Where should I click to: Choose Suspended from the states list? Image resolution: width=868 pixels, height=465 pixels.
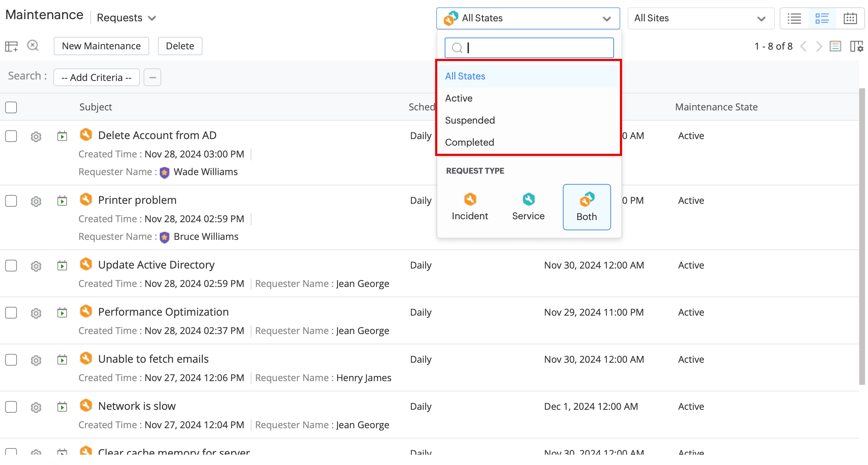470,120
